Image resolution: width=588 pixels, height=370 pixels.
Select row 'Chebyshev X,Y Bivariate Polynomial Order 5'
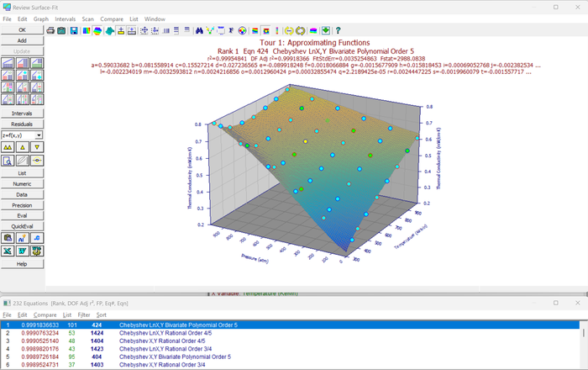pyautogui.click(x=290, y=357)
